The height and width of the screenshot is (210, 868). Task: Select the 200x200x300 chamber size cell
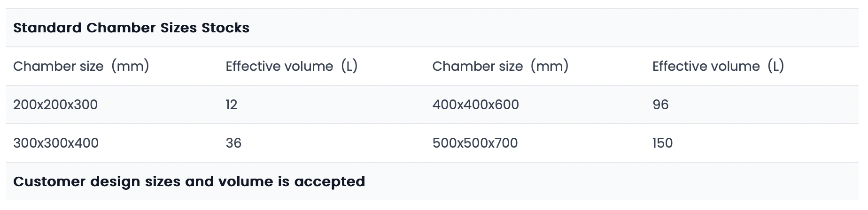tap(55, 105)
